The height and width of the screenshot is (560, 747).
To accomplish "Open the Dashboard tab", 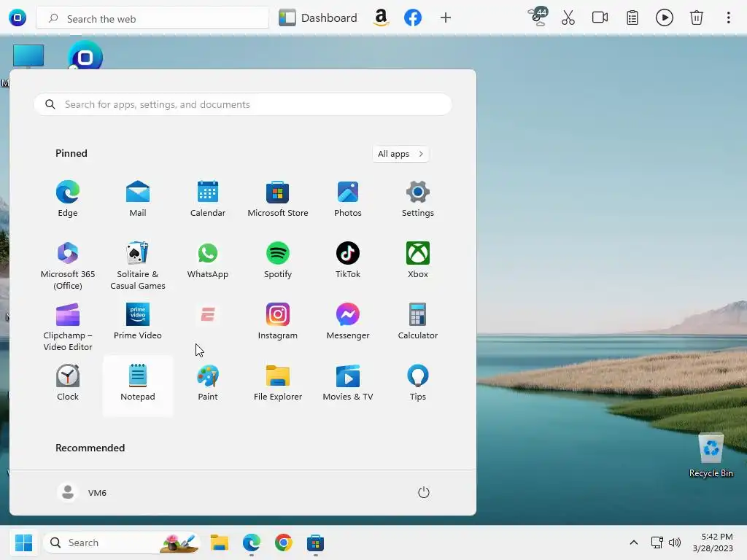I will [318, 18].
